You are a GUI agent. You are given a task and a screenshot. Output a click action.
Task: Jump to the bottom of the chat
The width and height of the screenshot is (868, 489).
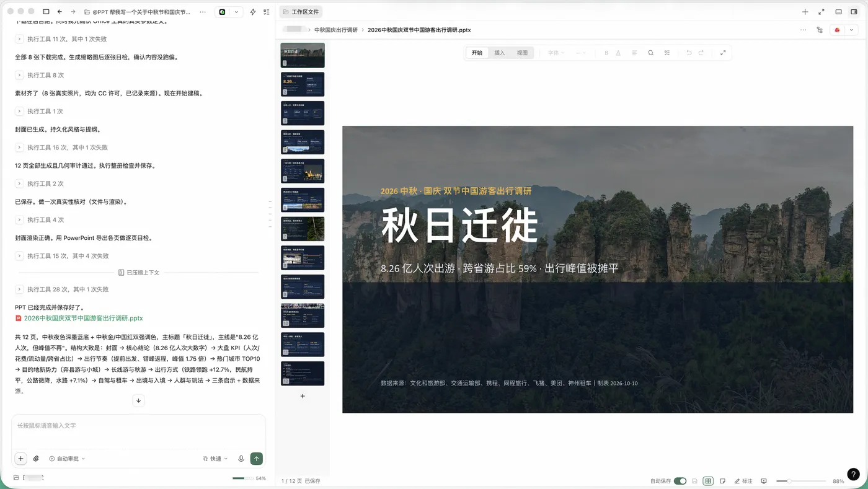138,401
